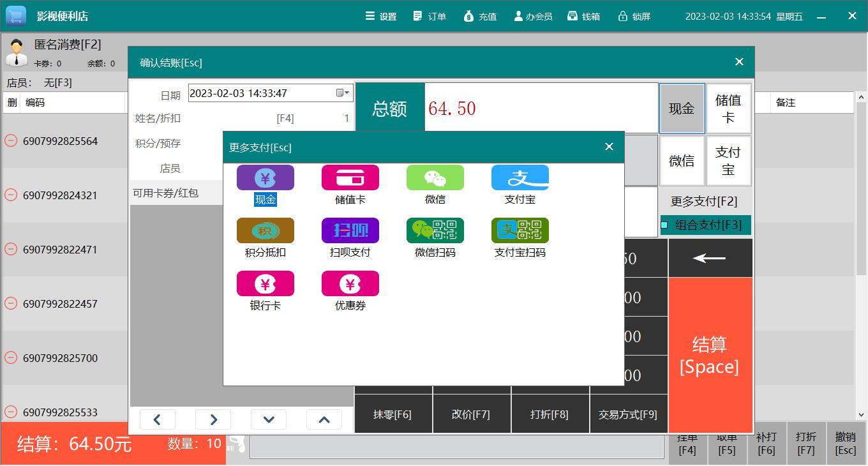Pick the 微信 WeChat payment icon

(435, 178)
